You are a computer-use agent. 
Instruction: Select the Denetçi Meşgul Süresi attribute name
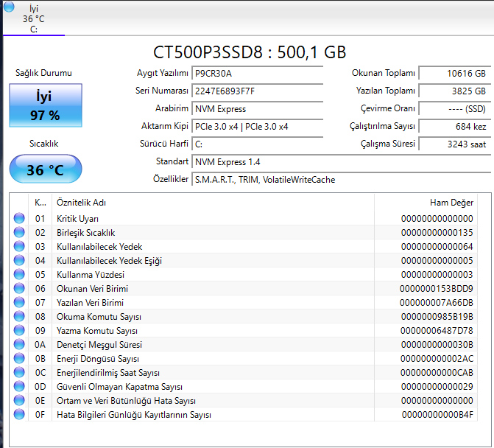[99, 345]
